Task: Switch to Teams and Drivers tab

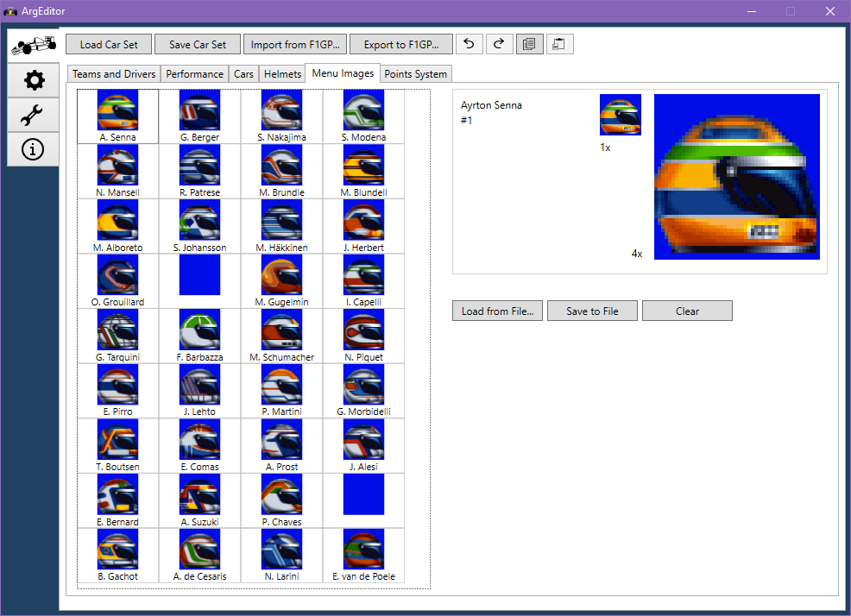Action: (114, 74)
